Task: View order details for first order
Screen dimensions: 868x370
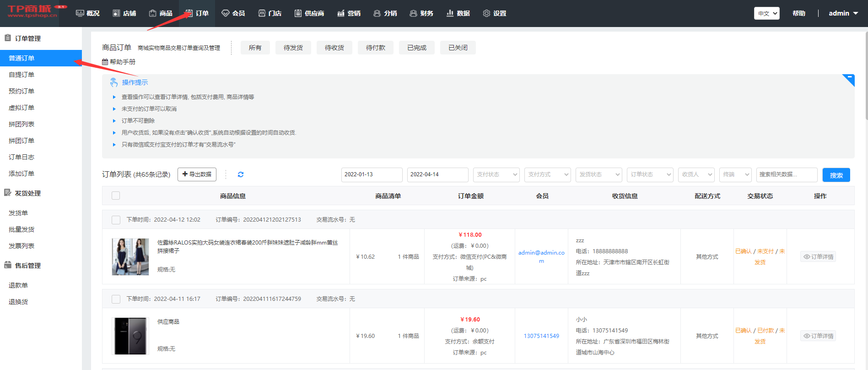Action: (818, 257)
